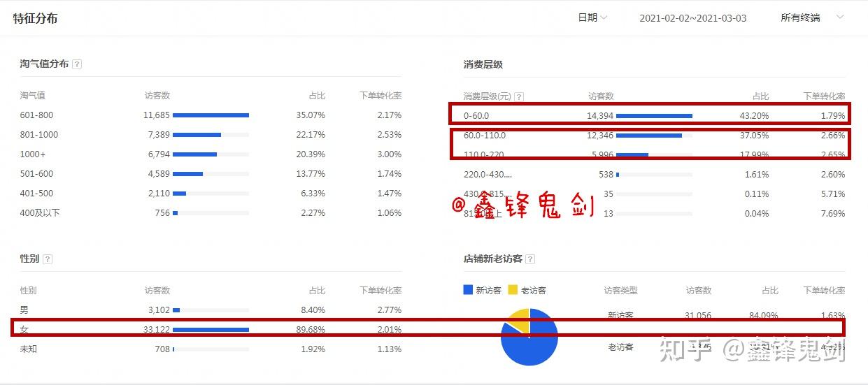Click percentage 43.20%
868x385 pixels.
pyautogui.click(x=754, y=116)
